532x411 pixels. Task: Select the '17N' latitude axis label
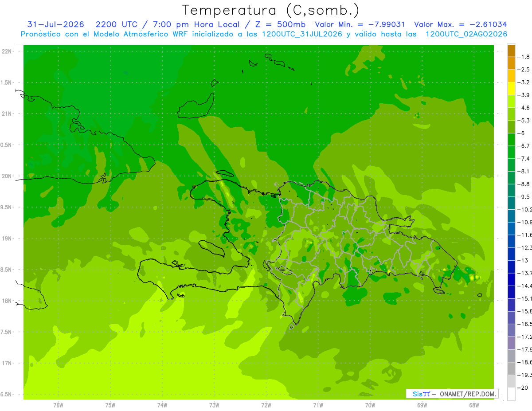tap(7, 364)
